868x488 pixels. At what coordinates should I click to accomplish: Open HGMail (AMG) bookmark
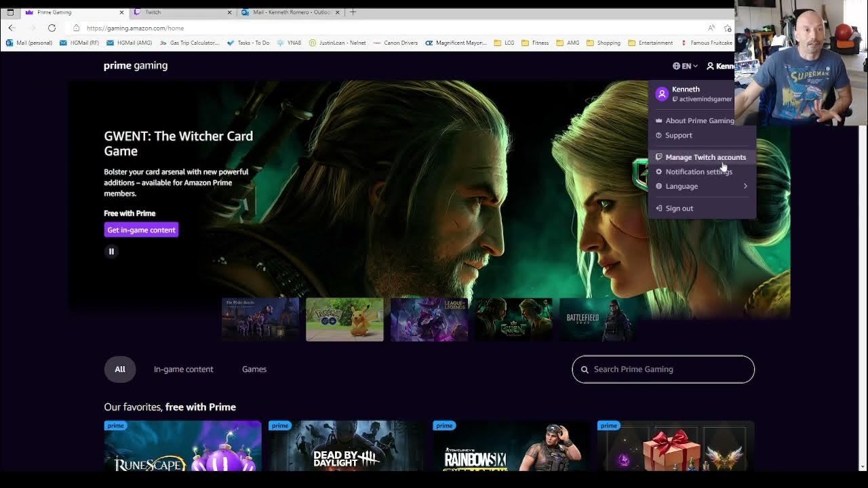(x=129, y=43)
